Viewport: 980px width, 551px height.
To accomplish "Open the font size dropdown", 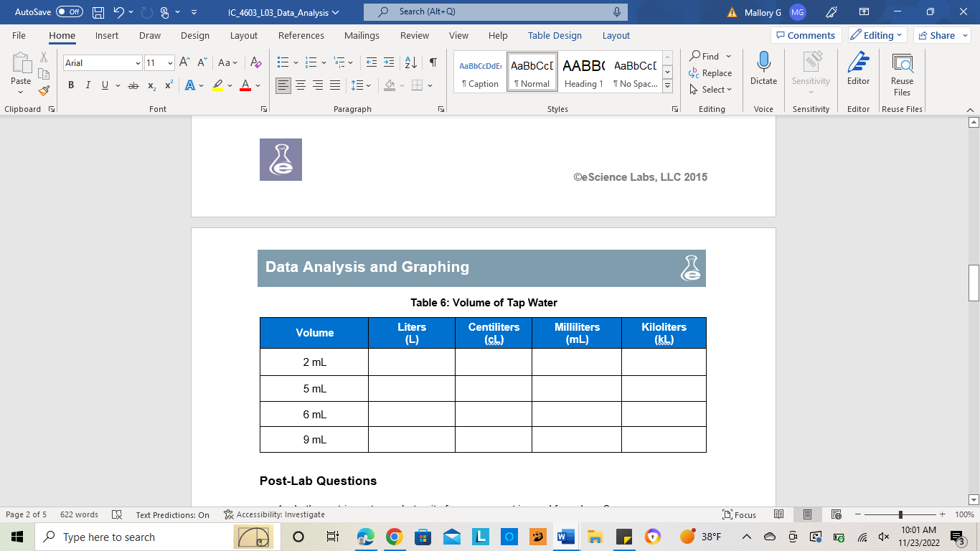I will [x=169, y=63].
